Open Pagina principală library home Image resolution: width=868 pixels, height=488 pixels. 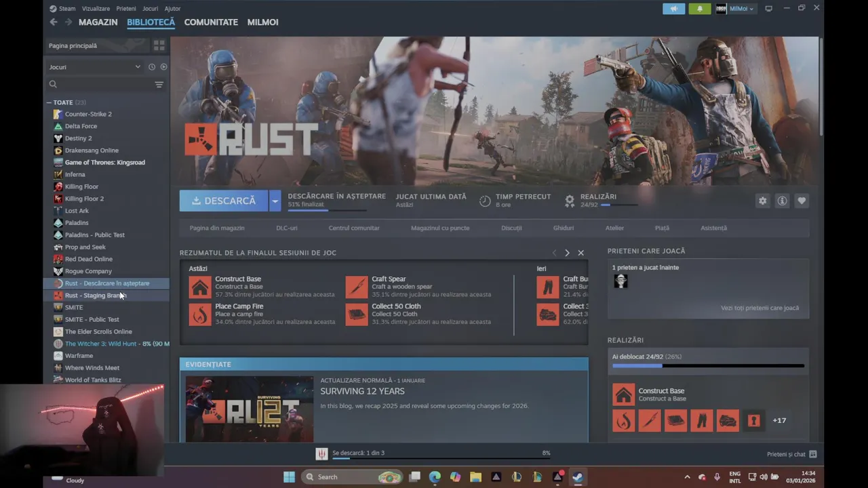98,45
